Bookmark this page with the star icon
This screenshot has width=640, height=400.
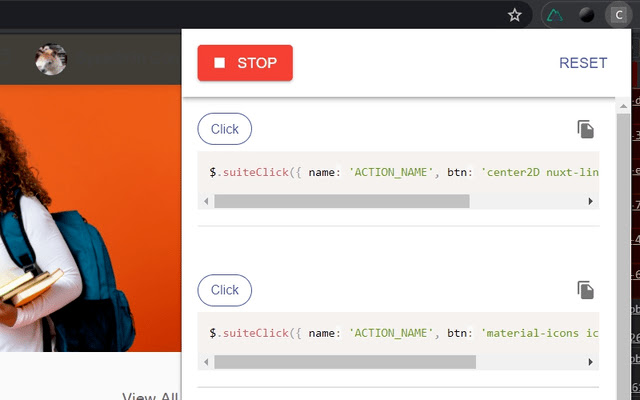point(515,16)
